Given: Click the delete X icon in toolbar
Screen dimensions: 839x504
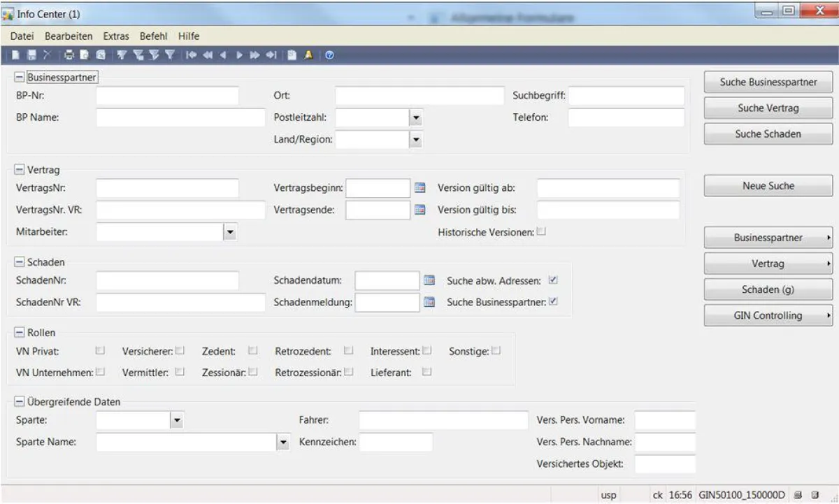Looking at the screenshot, I should pos(46,56).
